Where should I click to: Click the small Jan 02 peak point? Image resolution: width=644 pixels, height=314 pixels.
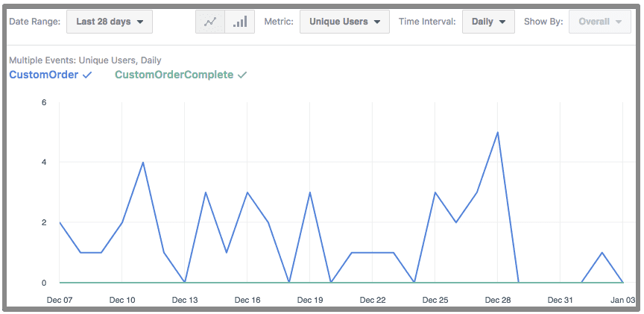[602, 253]
